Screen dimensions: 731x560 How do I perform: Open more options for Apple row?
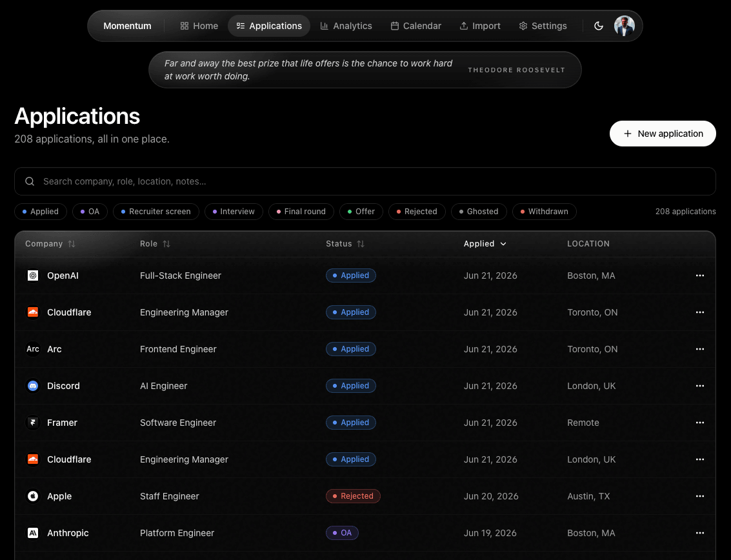[x=700, y=496]
